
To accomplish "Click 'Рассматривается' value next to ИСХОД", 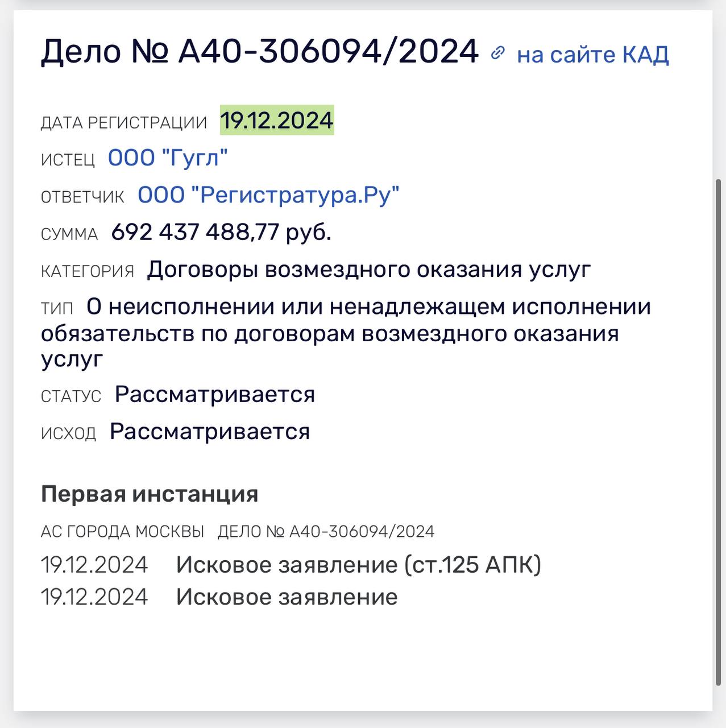I will pyautogui.click(x=210, y=432).
